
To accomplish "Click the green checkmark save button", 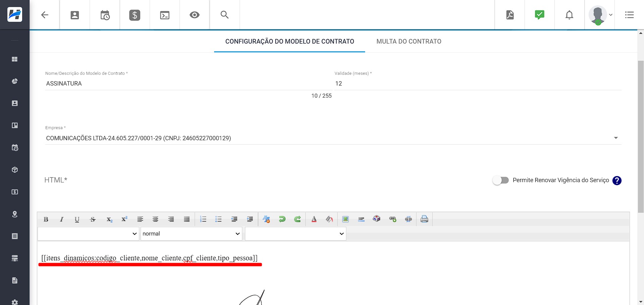I will [539, 15].
